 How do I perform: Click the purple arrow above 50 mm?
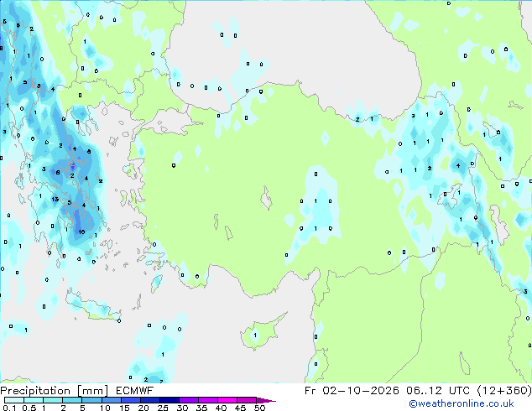click(x=266, y=400)
